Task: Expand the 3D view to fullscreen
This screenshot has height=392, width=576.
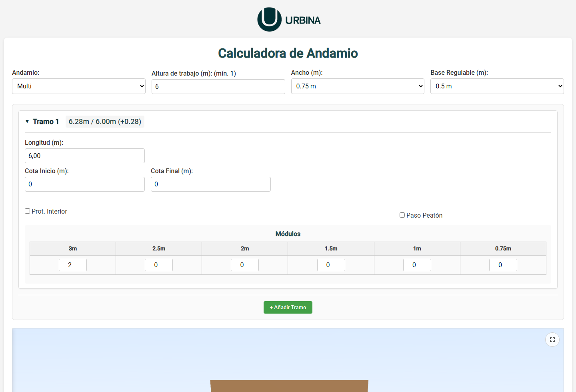Action: pos(552,340)
